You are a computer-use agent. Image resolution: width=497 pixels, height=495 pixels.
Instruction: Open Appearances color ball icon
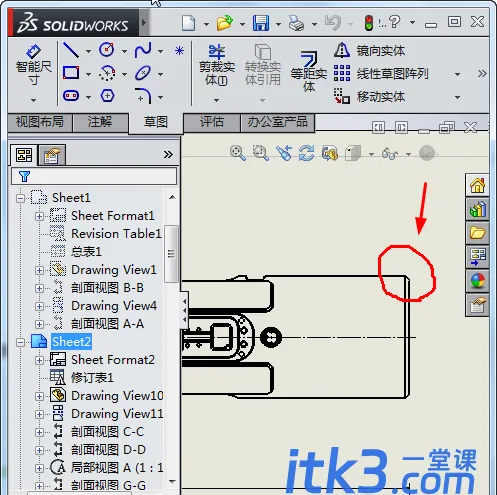[x=477, y=281]
